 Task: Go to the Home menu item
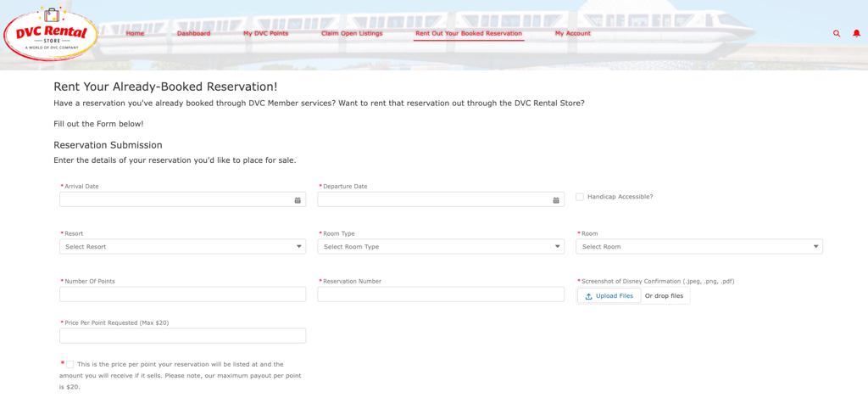[x=135, y=34]
